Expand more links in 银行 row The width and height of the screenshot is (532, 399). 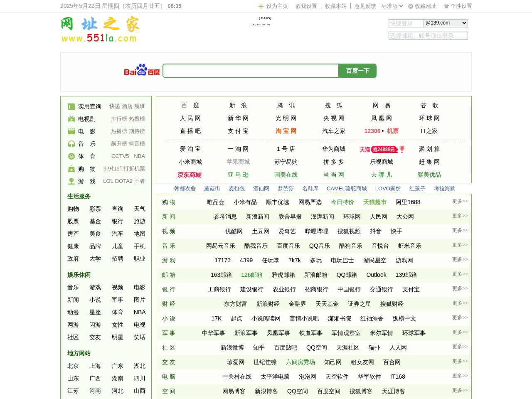click(x=460, y=288)
